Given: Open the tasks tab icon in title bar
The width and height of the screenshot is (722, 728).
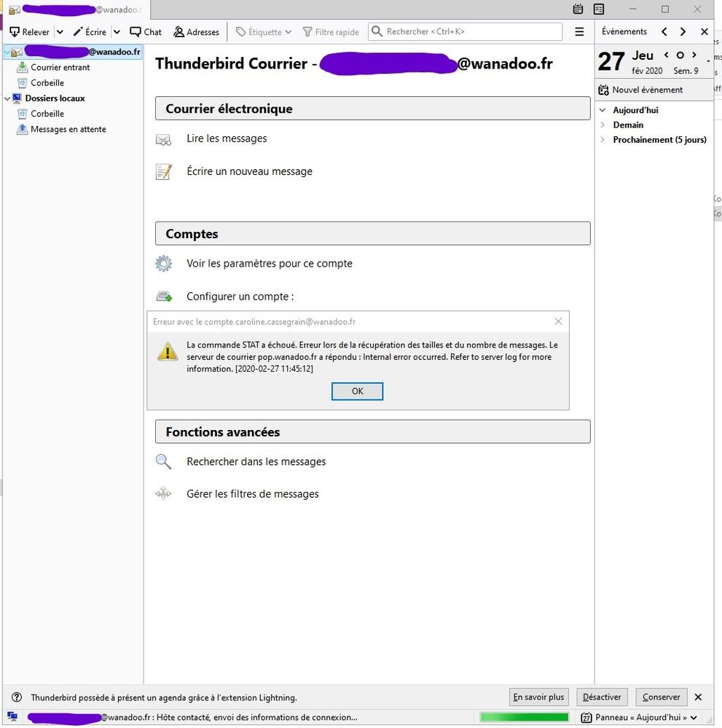Looking at the screenshot, I should coord(599,9).
